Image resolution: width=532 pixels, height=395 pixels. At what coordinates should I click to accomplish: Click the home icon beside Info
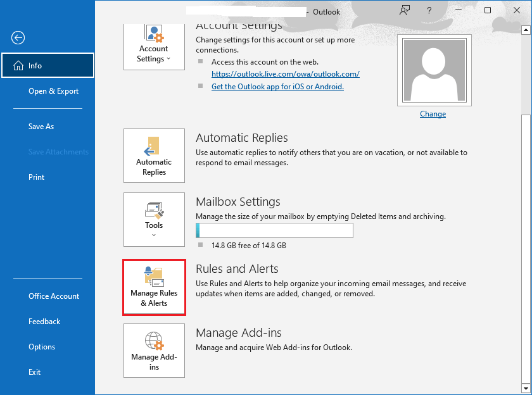pos(18,65)
